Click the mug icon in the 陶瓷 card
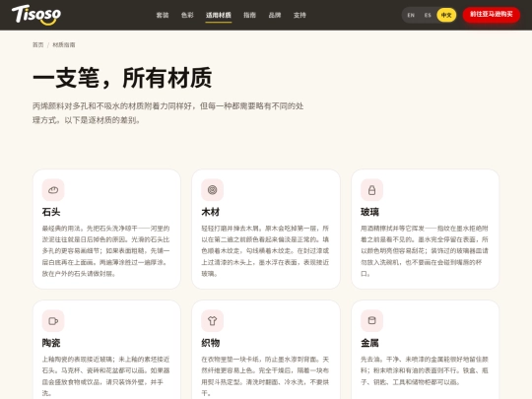Image resolution: width=532 pixels, height=399 pixels. tap(53, 321)
